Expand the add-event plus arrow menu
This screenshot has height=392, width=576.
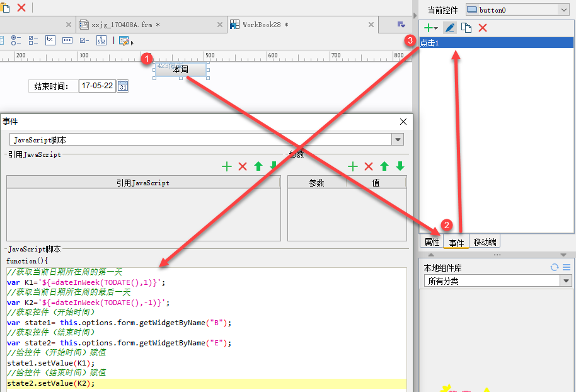pyautogui.click(x=435, y=28)
